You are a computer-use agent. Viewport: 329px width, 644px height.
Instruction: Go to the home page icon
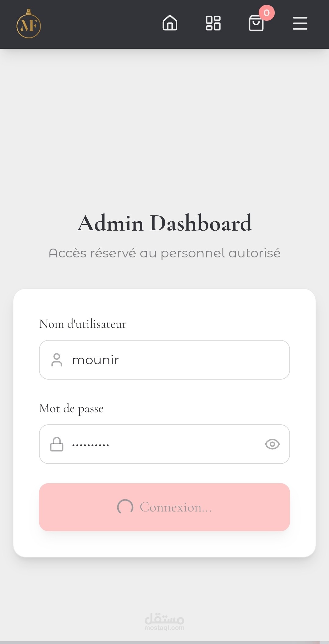point(170,23)
